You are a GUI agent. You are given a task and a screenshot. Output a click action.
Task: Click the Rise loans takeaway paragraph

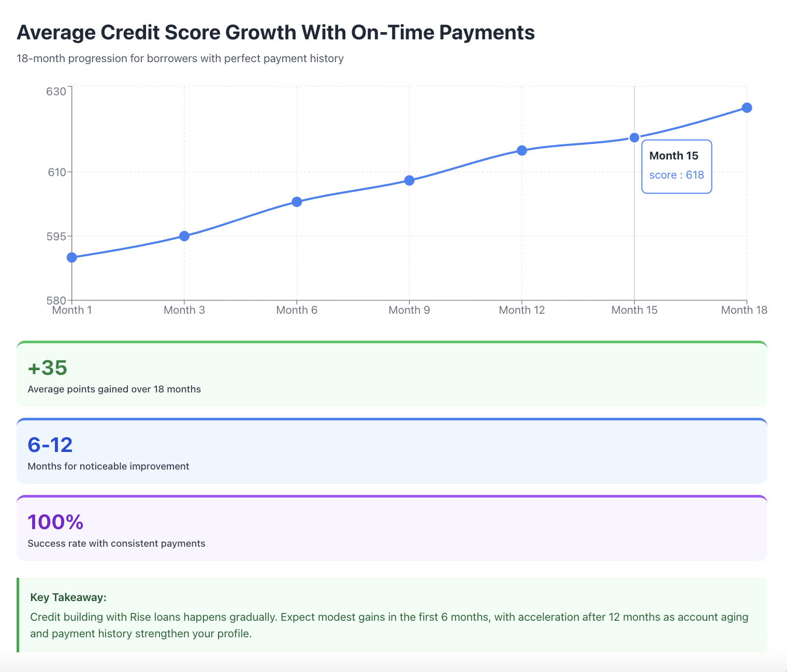[x=389, y=625]
